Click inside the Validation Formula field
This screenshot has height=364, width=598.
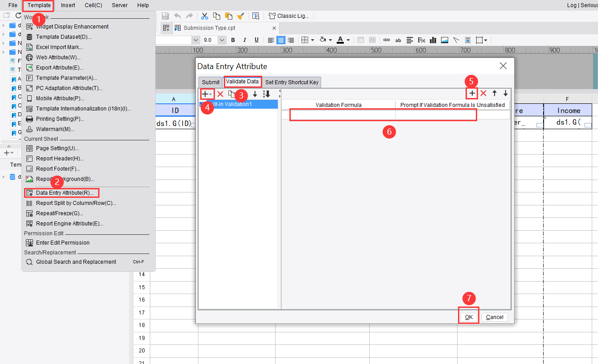tap(343, 115)
